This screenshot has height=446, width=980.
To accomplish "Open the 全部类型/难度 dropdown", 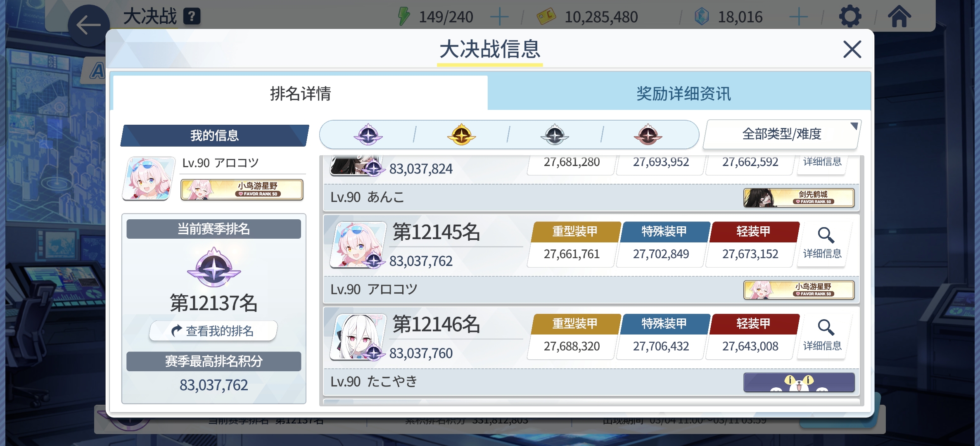I will (782, 134).
